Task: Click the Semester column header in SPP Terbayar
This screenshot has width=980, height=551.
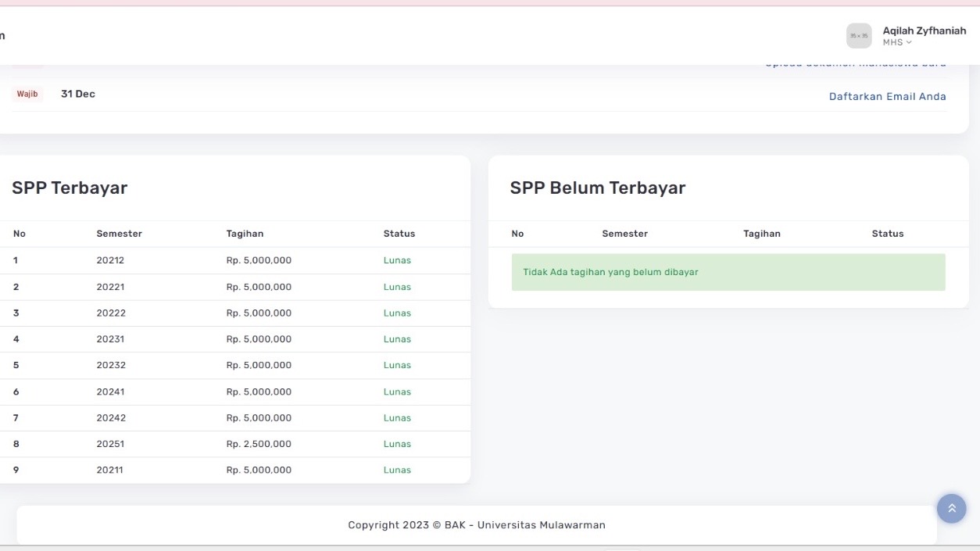Action: point(119,234)
